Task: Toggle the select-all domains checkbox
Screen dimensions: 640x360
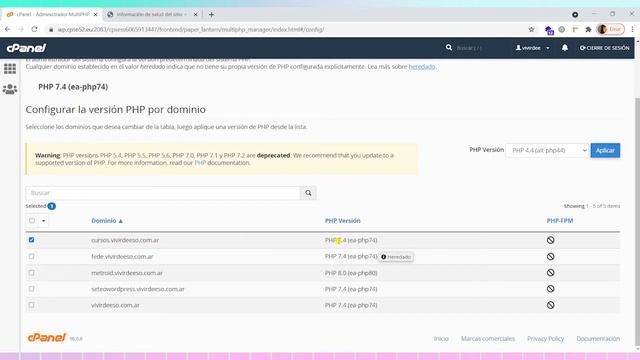Action: click(x=32, y=220)
